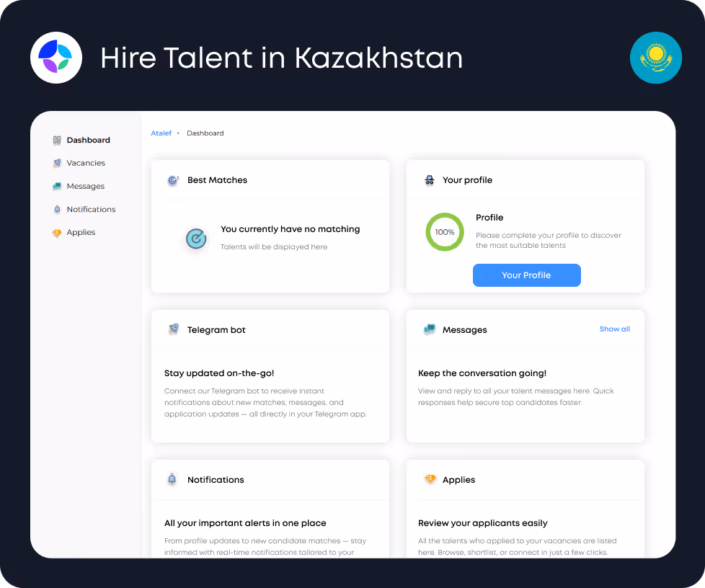This screenshot has height=588, width=705.
Task: Click the Vacancies medal icon in sidebar
Action: pos(56,163)
